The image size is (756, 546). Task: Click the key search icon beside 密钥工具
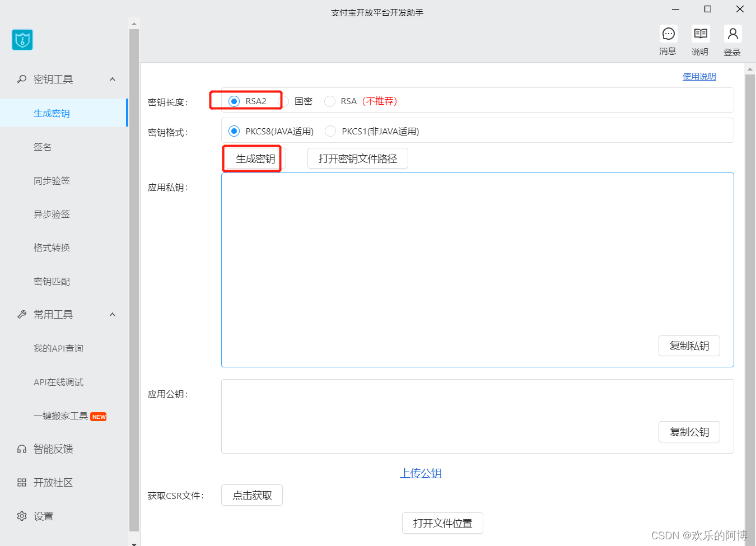tap(22, 80)
